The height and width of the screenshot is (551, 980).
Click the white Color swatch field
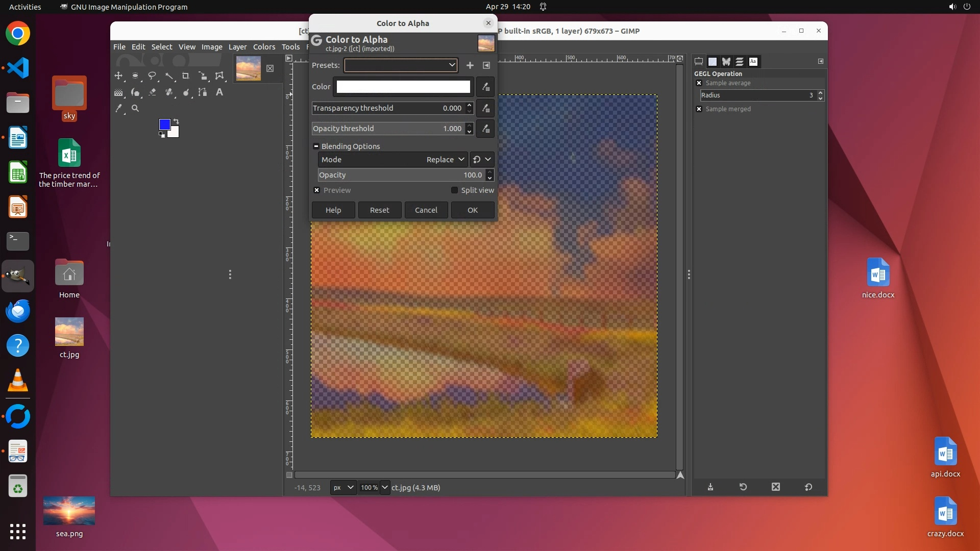tap(403, 87)
